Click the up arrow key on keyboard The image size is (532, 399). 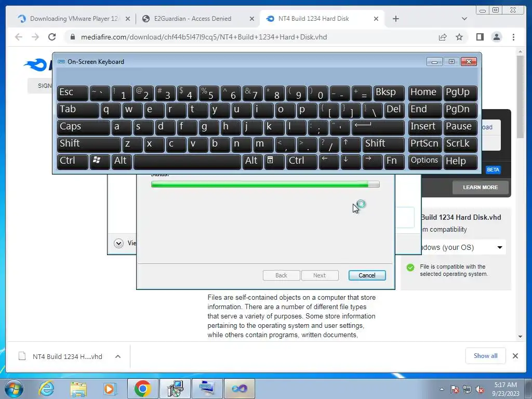[351, 144]
